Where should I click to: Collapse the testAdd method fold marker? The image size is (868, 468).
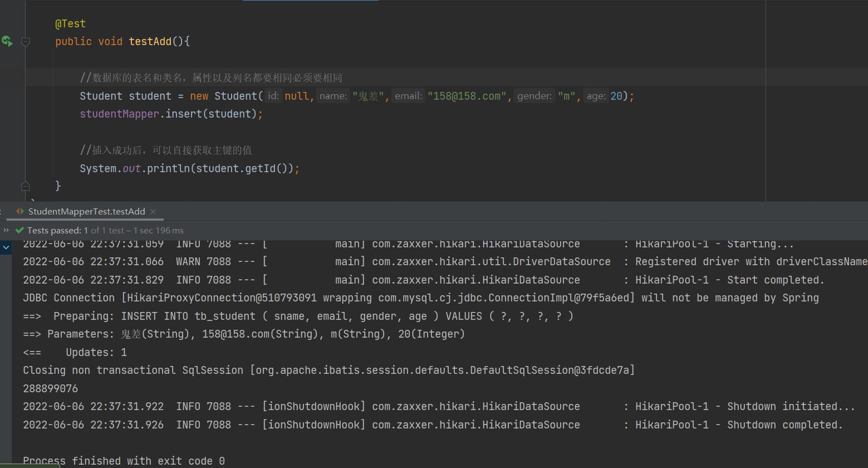(x=26, y=41)
